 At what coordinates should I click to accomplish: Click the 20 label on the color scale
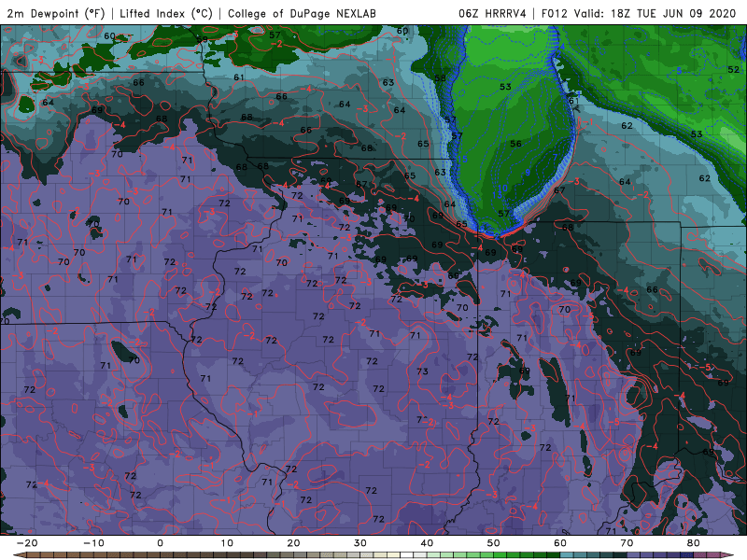click(293, 543)
